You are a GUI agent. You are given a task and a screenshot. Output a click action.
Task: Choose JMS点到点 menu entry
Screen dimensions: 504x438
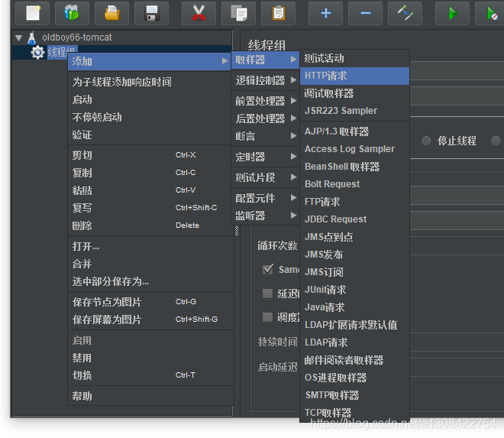point(354,237)
